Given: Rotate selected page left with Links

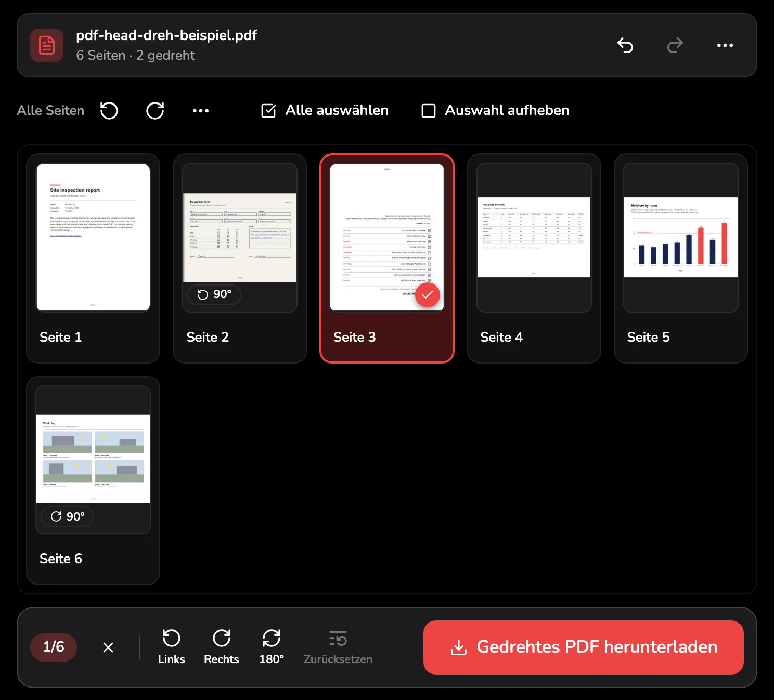Looking at the screenshot, I should click(x=172, y=647).
